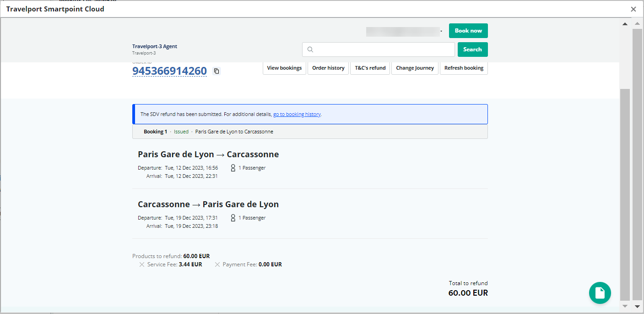
Task: Click inner scrollbar down arrow
Action: [x=625, y=306]
